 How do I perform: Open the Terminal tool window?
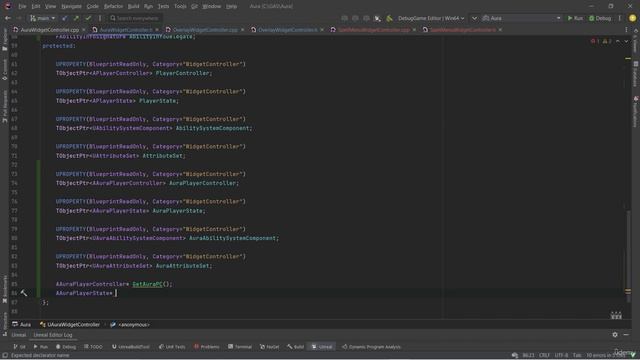point(240,347)
